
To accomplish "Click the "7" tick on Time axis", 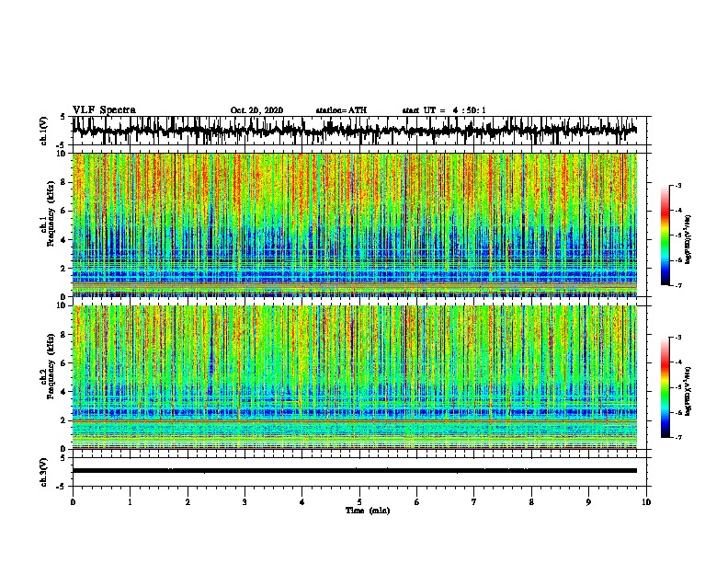I will click(x=474, y=502).
